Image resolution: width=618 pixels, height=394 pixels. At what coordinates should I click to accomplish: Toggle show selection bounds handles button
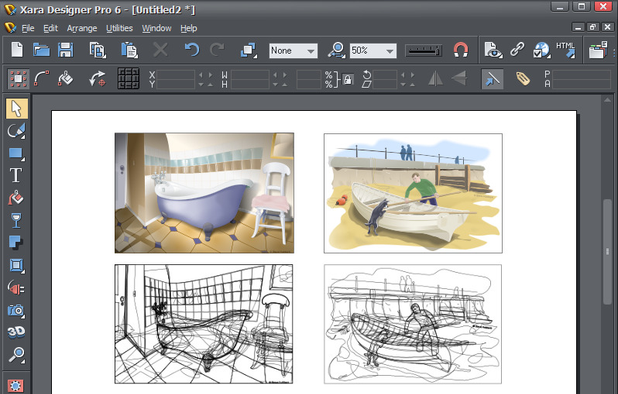tap(18, 79)
